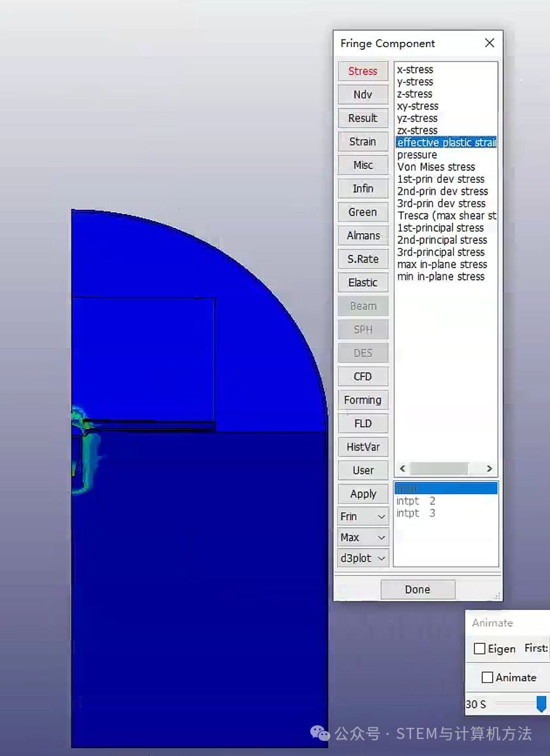Image resolution: width=550 pixels, height=756 pixels.
Task: Click the Stress category button
Action: tap(363, 71)
